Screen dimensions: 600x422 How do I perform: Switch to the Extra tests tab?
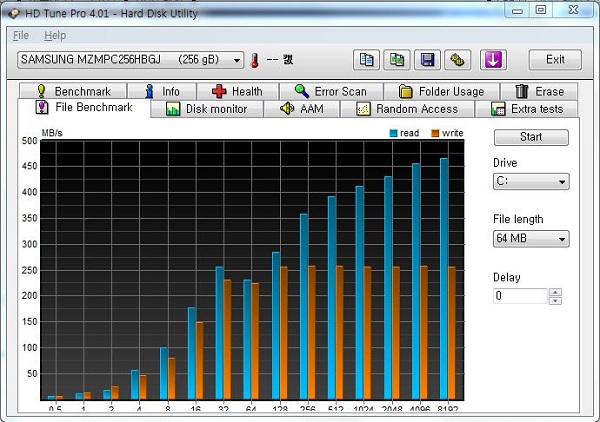pyautogui.click(x=527, y=109)
